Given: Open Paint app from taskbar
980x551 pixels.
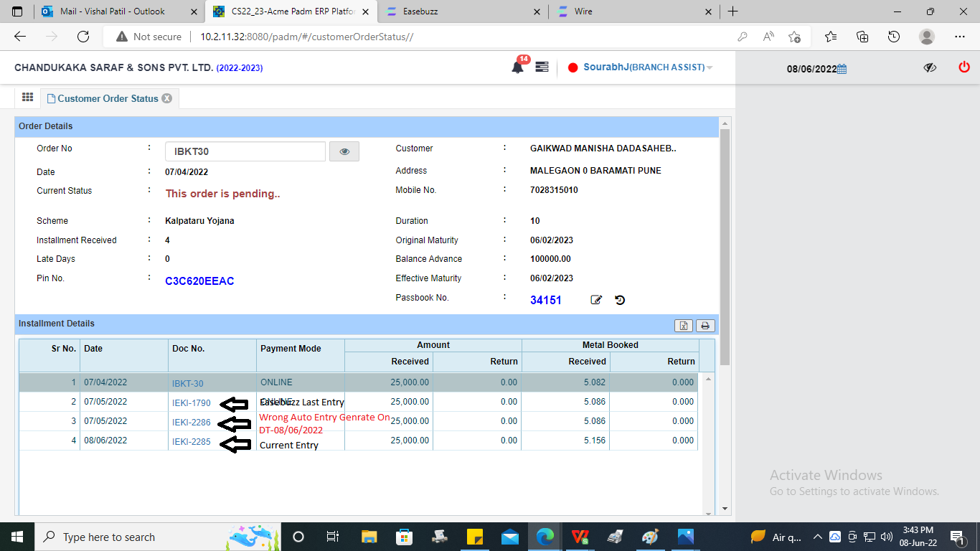Looking at the screenshot, I should [650, 537].
